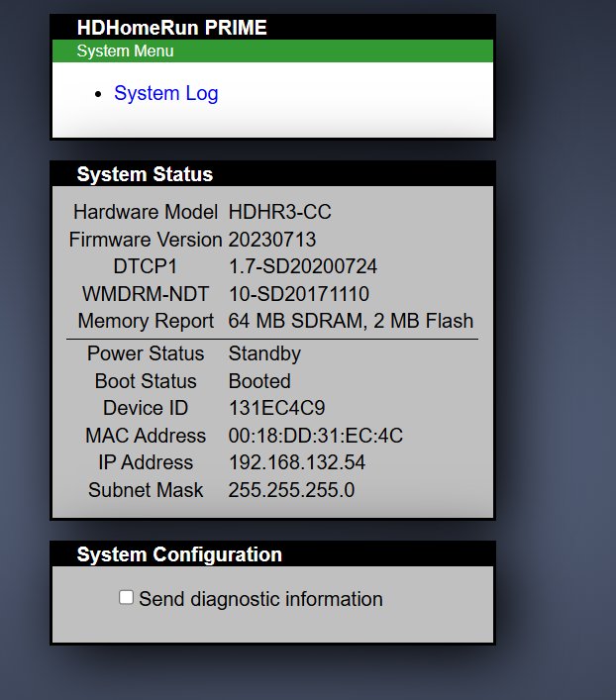Image resolution: width=616 pixels, height=700 pixels.
Task: Select the device ID 131EC4C9
Action: 277,408
